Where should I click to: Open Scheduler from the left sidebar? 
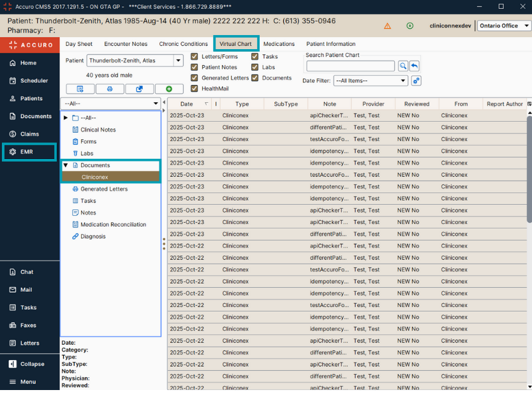[x=29, y=80]
